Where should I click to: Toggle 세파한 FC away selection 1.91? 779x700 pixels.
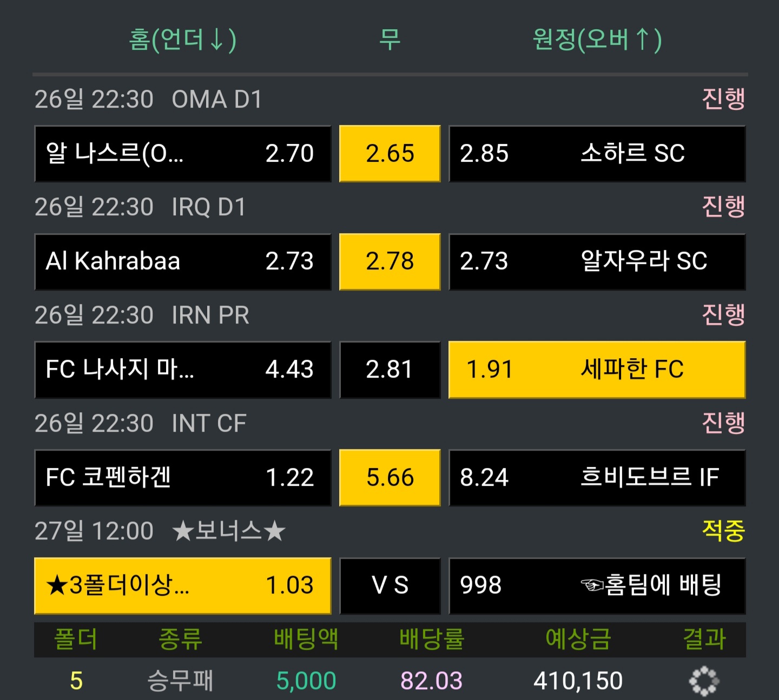click(597, 370)
